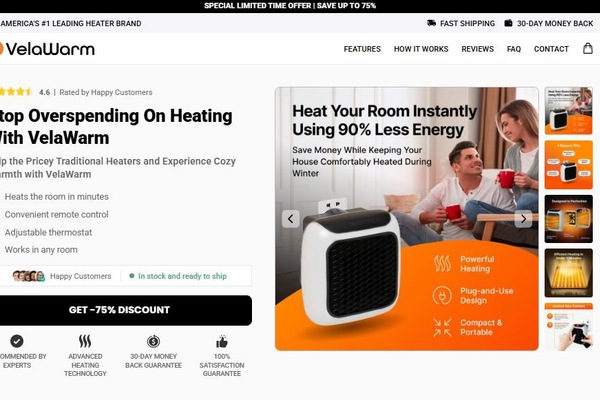Open the FAQ nav link

(x=514, y=49)
